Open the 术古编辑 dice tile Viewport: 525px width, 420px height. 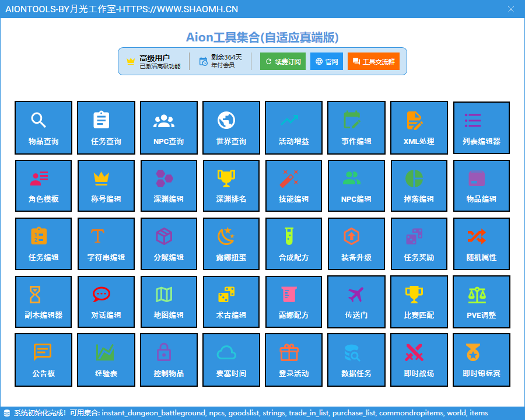pyautogui.click(x=232, y=302)
